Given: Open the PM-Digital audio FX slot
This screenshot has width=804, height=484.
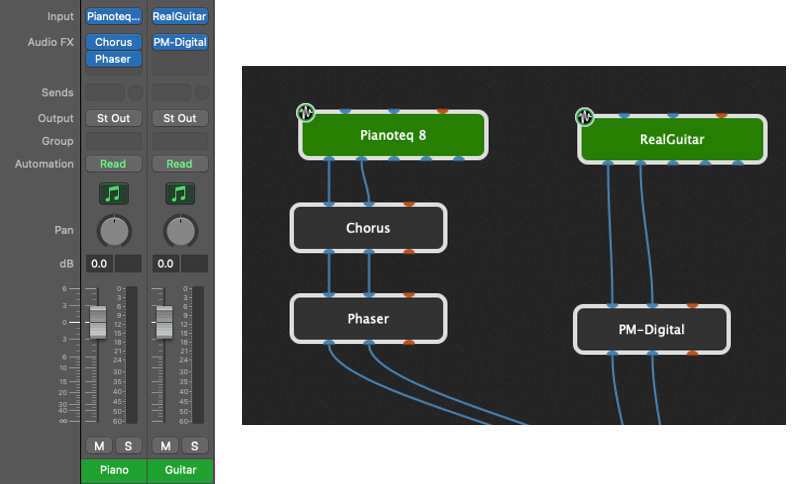Looking at the screenshot, I should [x=179, y=42].
